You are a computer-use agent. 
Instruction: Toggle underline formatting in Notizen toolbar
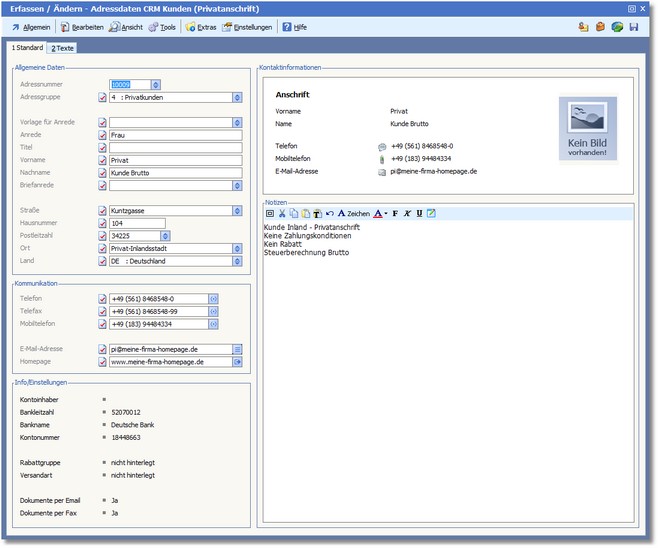tap(419, 213)
